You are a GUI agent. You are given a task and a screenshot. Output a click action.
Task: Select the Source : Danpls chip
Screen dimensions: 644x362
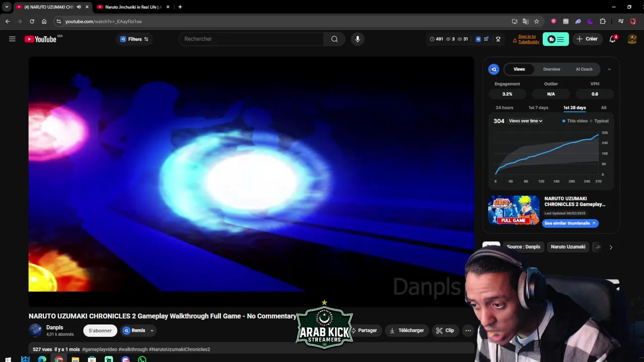click(x=523, y=247)
